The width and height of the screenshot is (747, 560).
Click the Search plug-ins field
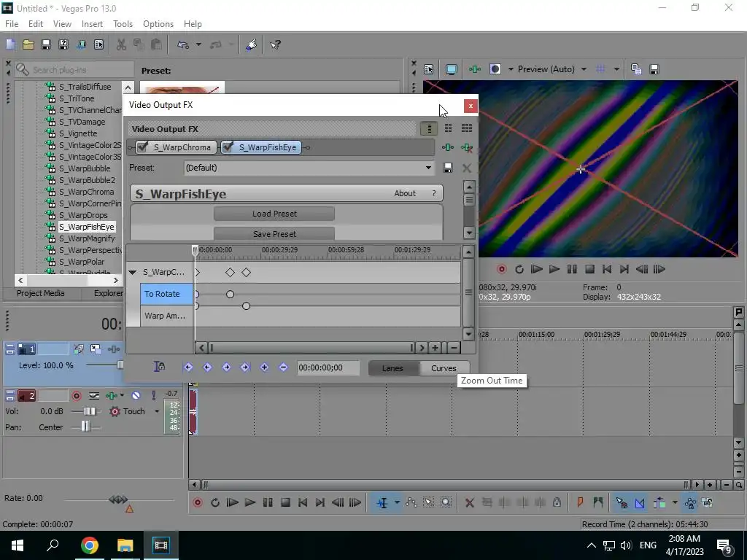tap(74, 69)
